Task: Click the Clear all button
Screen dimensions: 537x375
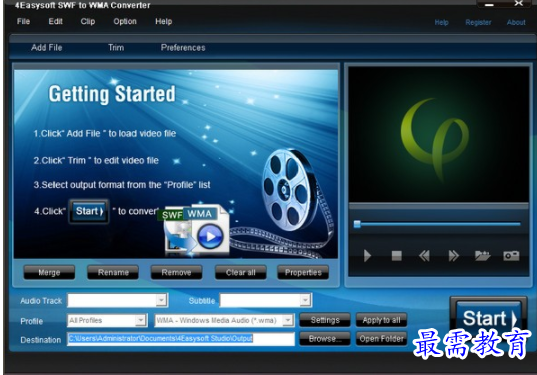Action: pyautogui.click(x=240, y=273)
